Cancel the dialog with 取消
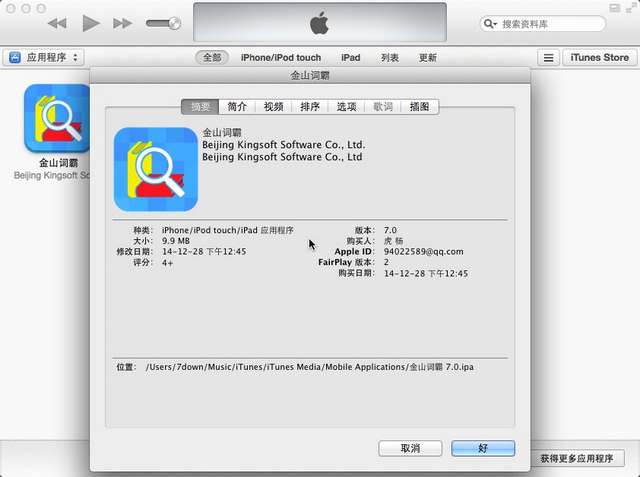Screen dimensions: 640x477 tap(410, 448)
